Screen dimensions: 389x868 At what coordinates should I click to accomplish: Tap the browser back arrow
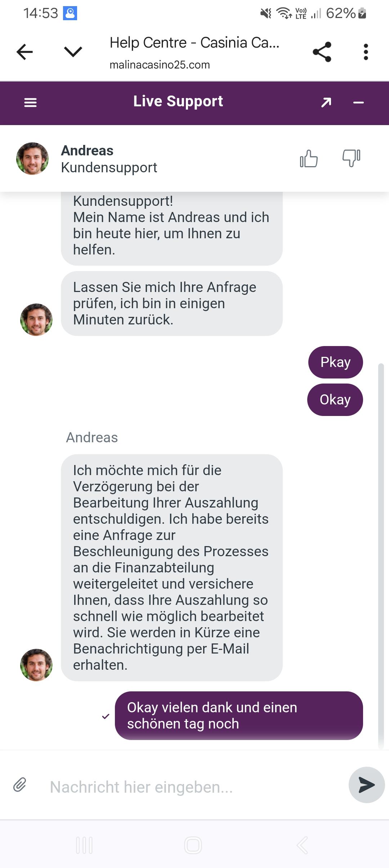click(x=24, y=52)
